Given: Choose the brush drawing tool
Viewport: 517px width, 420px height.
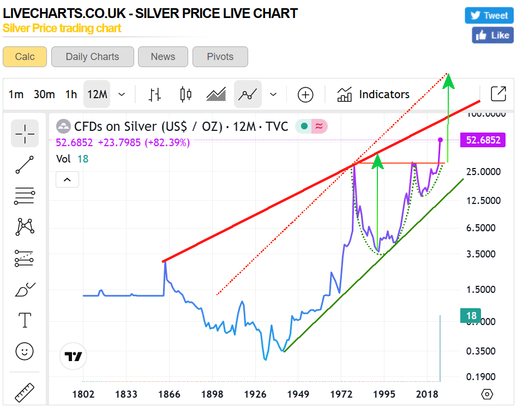Looking at the screenshot, I should pos(25,289).
